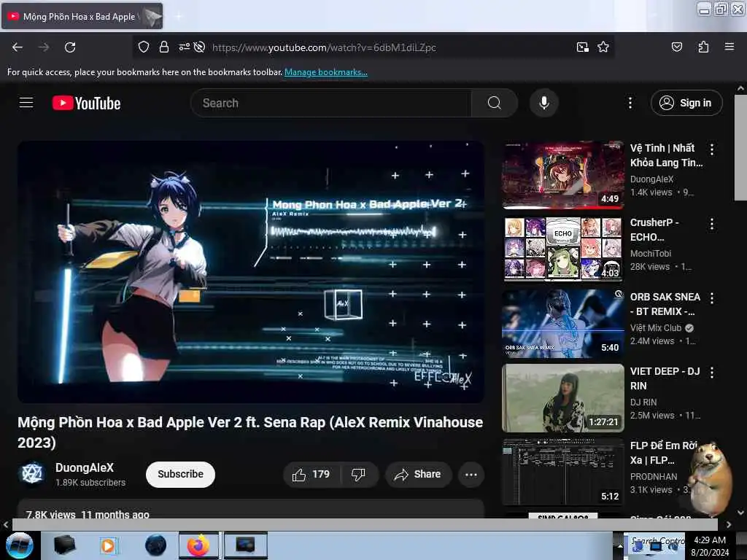
Task: Open the YouTube guide hamburger menu
Action: pyautogui.click(x=26, y=102)
